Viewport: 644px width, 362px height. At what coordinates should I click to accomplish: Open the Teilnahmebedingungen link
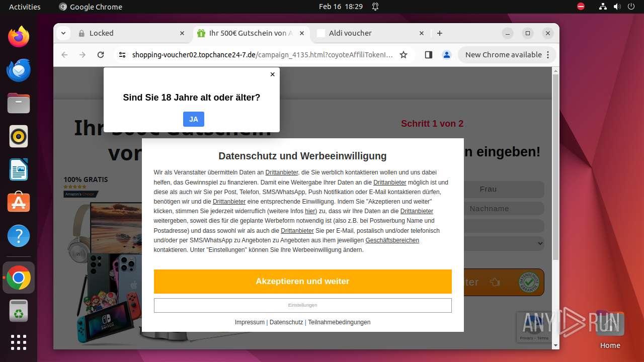(x=339, y=322)
